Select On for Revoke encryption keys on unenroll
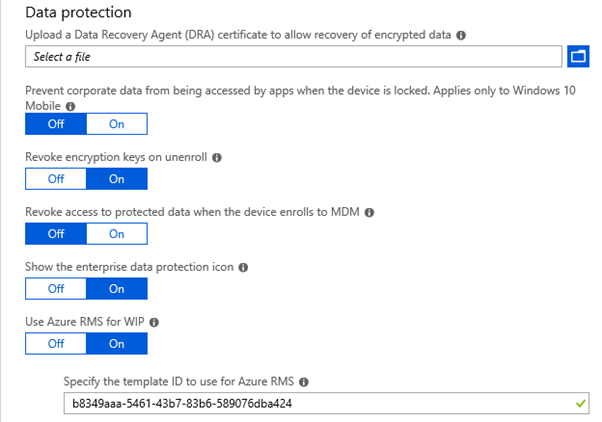 pos(117,179)
